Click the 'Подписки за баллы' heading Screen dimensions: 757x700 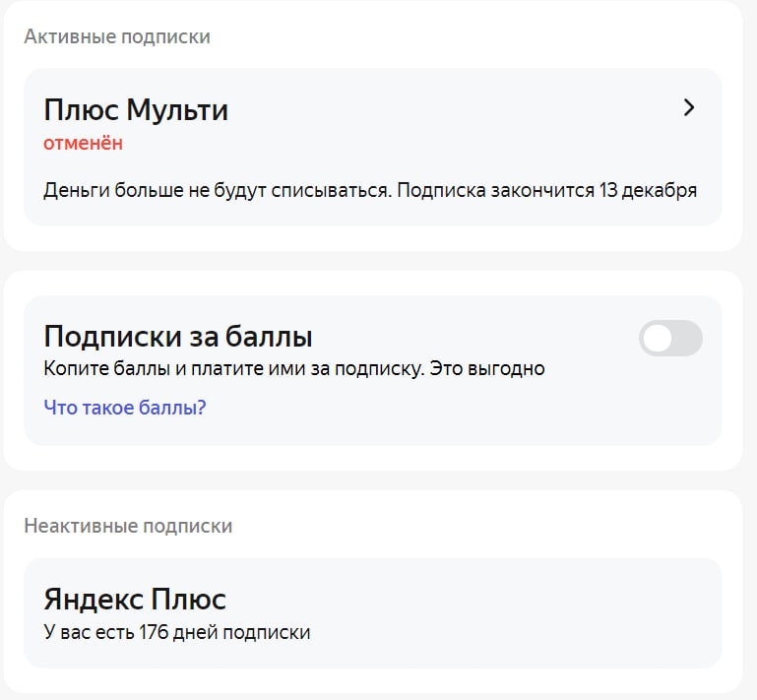[178, 338]
